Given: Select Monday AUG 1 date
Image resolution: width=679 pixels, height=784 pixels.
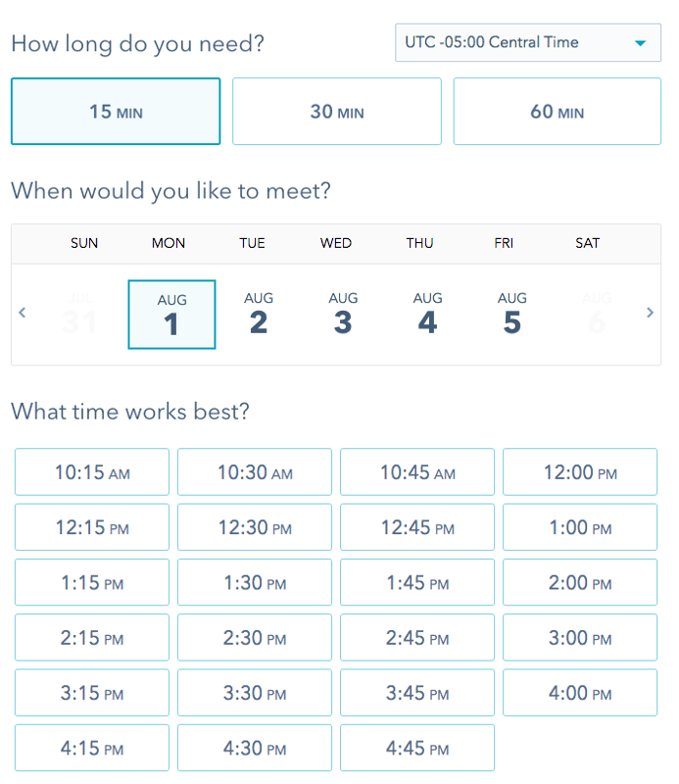Looking at the screenshot, I should click(x=171, y=315).
